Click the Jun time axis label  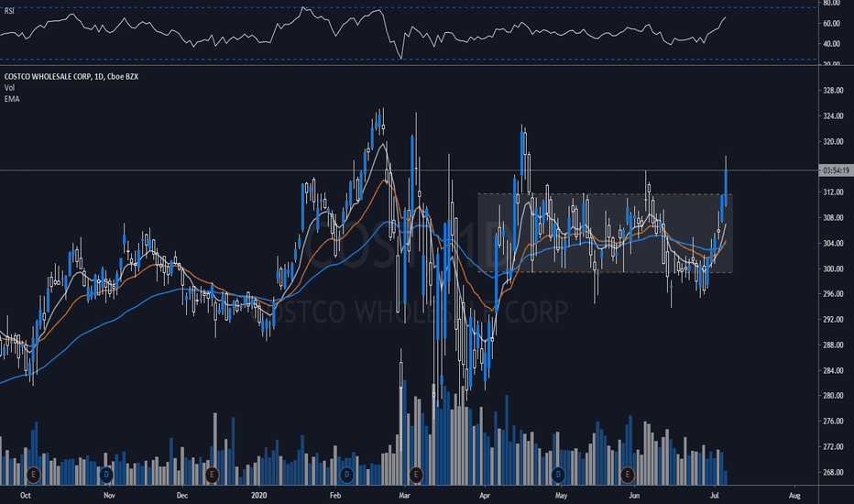click(x=633, y=496)
